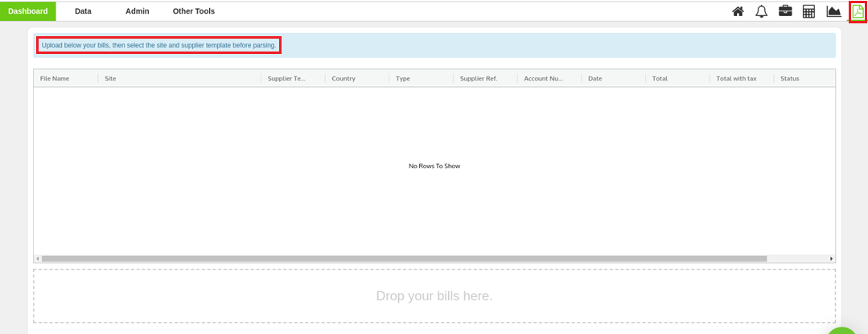Open the area chart icon
Viewport: 868px width, 334px height.
coord(833,11)
